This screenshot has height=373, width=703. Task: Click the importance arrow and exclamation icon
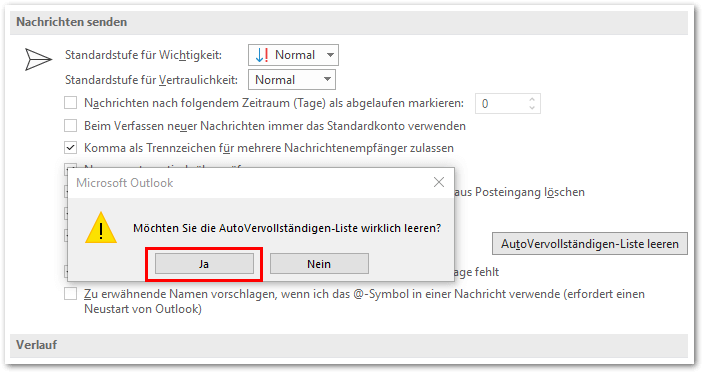point(262,55)
